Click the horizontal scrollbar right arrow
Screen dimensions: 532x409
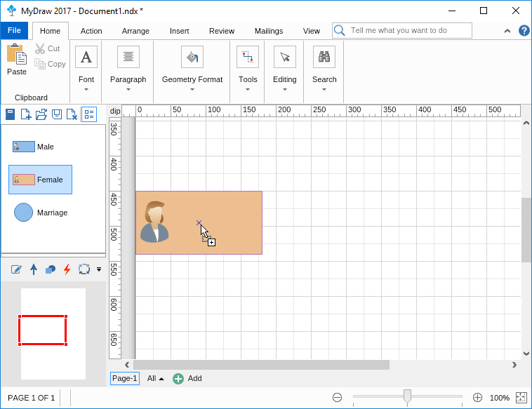point(514,365)
